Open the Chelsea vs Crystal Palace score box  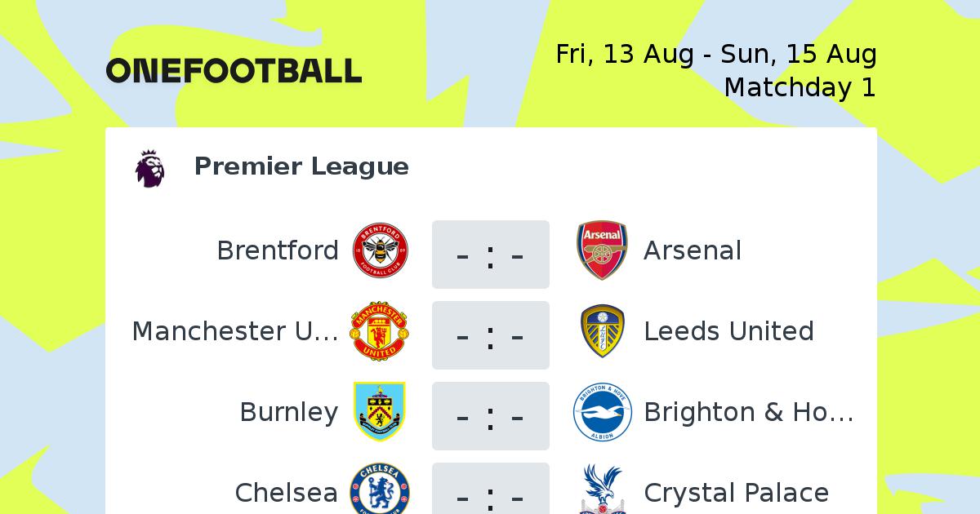point(491,489)
